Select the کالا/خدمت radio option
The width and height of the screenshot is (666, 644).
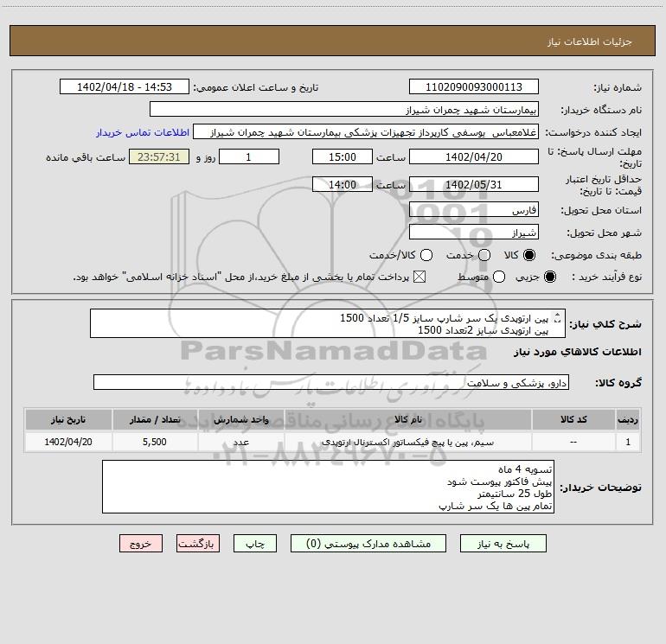pyautogui.click(x=426, y=255)
